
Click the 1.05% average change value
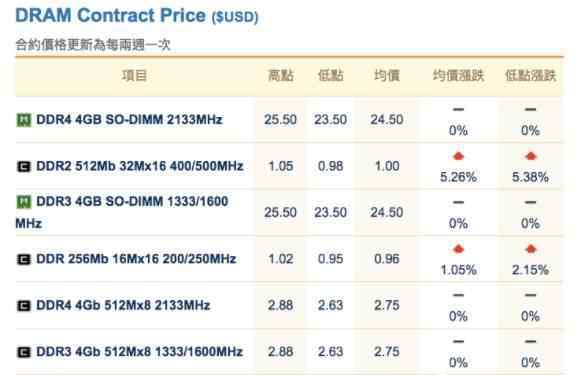(458, 270)
